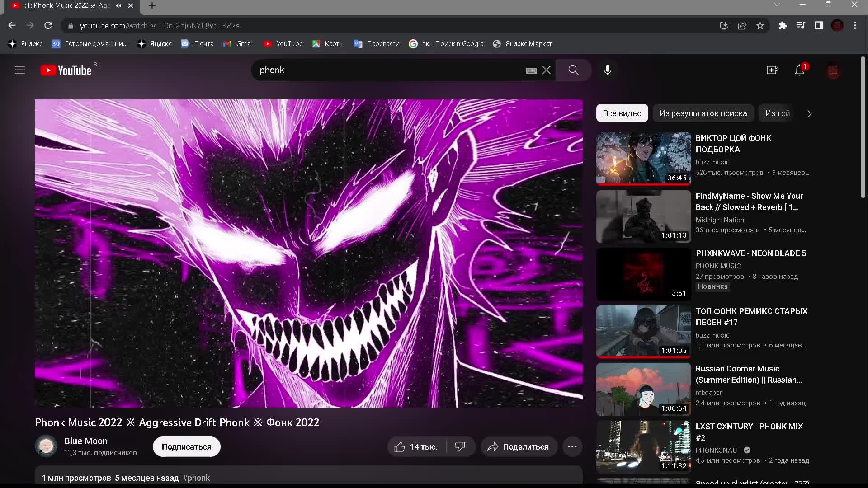Open the on-screen keyboard icon in search

coord(531,70)
